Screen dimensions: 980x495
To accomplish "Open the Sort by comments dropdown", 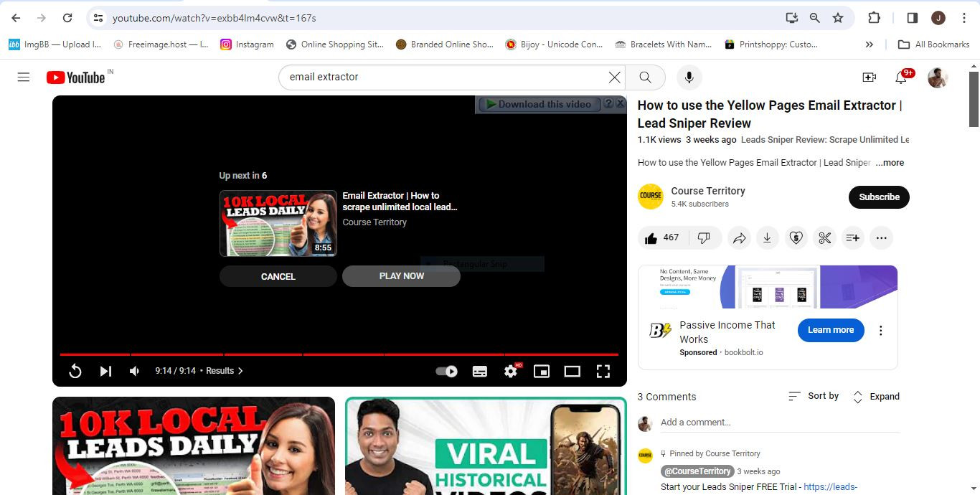I will click(814, 396).
